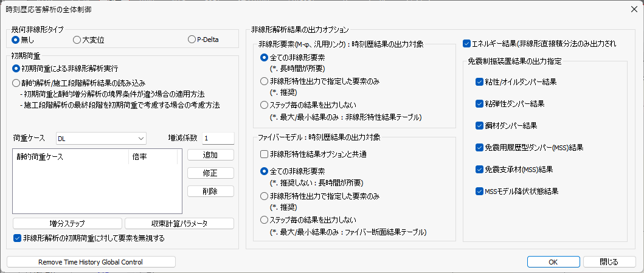
Task: Open the 荷重ケース DL dropdown
Action: (x=101, y=139)
